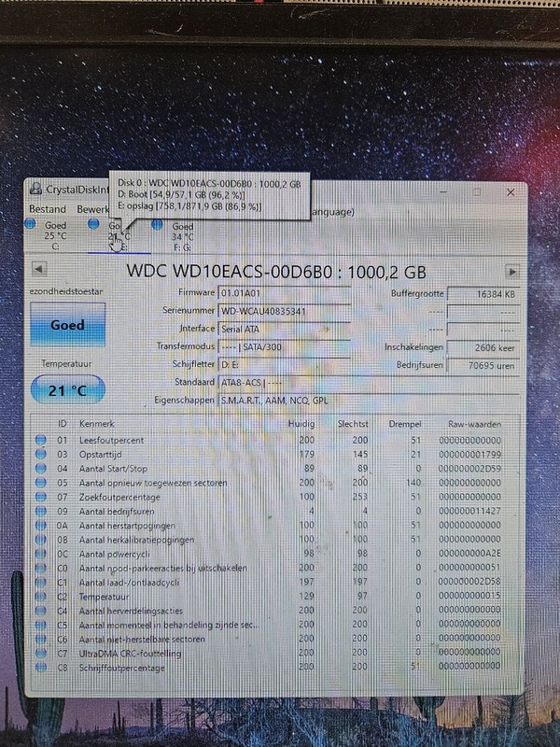The width and height of the screenshot is (560, 747).
Task: Click status orb of Aantal herstartpogingen row
Action: [41, 526]
